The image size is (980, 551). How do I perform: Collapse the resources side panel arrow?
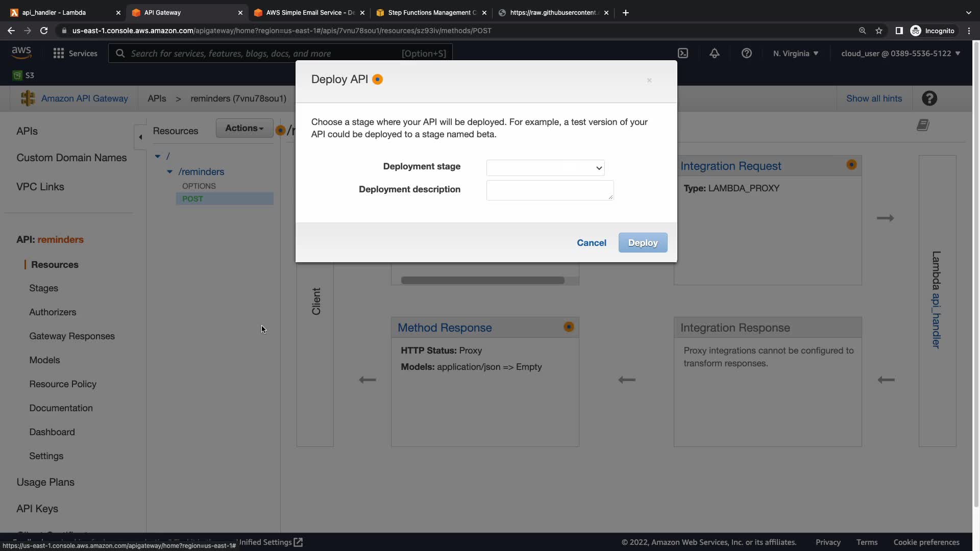tap(140, 137)
